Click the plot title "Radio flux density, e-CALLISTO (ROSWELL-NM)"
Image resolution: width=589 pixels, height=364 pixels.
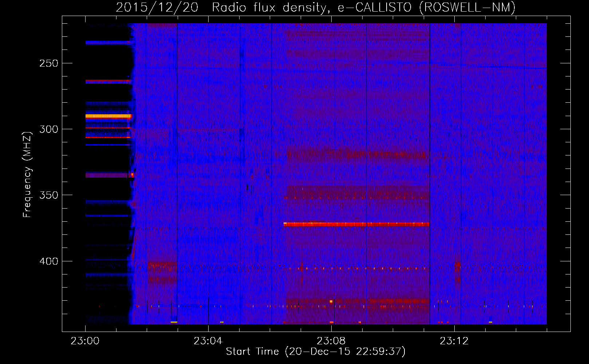tap(364, 7)
